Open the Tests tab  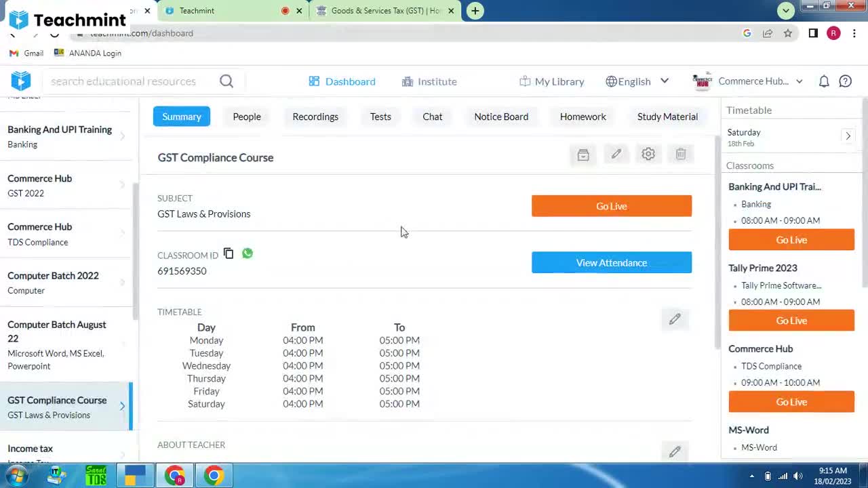coord(380,117)
